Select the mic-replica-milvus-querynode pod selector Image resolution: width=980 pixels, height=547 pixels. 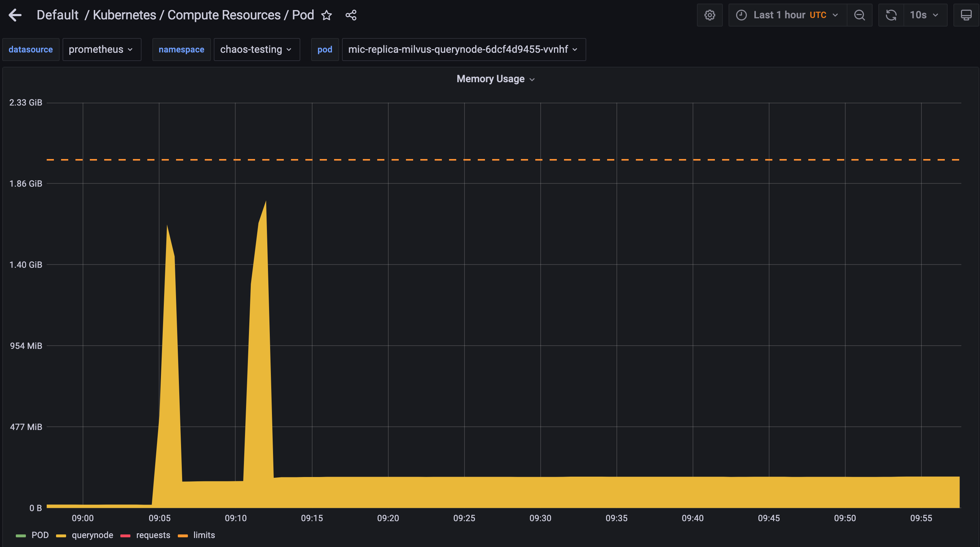click(463, 50)
